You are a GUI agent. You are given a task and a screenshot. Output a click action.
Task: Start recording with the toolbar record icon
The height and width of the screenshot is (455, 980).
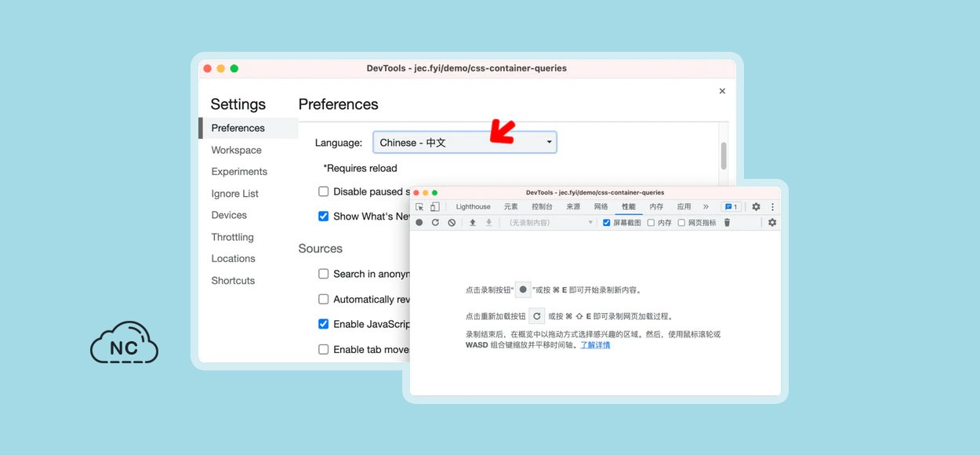point(419,223)
